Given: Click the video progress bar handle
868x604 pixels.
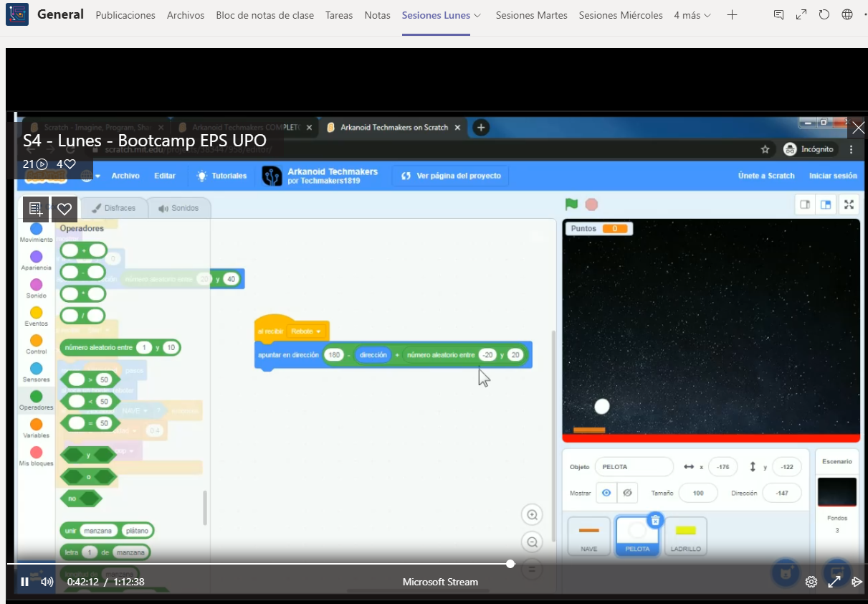Looking at the screenshot, I should coord(510,564).
